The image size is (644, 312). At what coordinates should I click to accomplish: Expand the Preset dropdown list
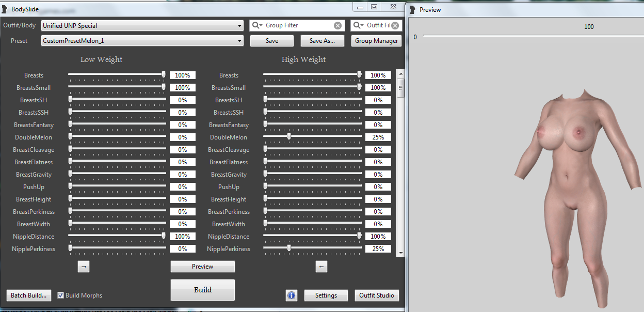pyautogui.click(x=240, y=41)
